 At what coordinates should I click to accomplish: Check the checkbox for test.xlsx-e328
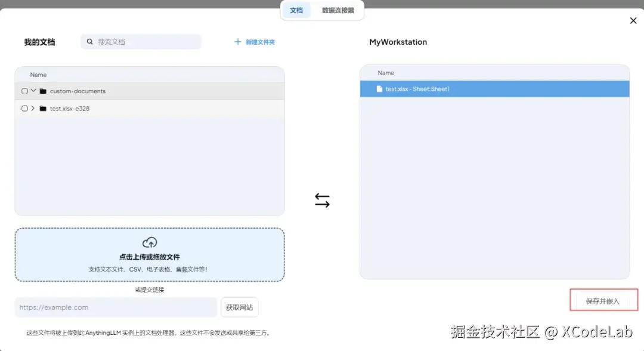(24, 109)
